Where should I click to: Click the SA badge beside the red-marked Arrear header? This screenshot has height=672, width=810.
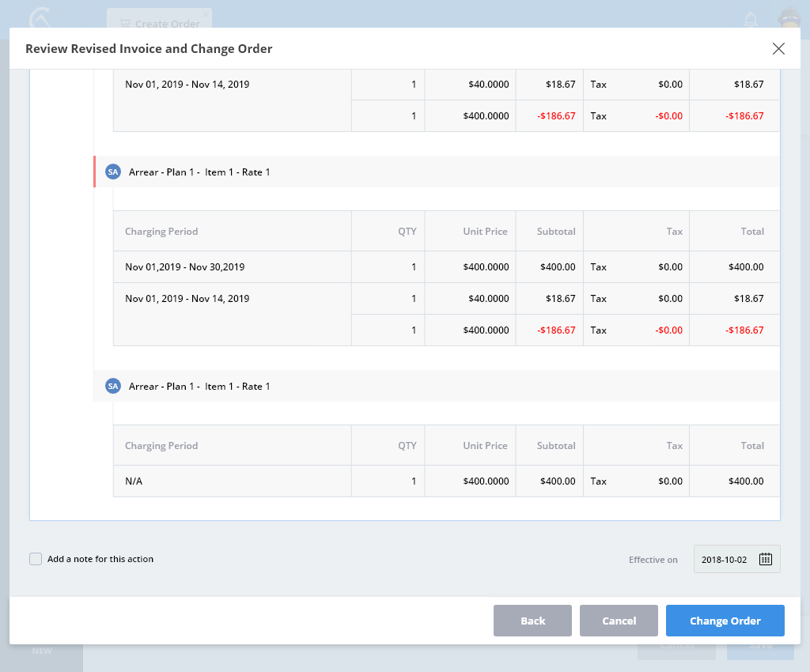point(113,172)
